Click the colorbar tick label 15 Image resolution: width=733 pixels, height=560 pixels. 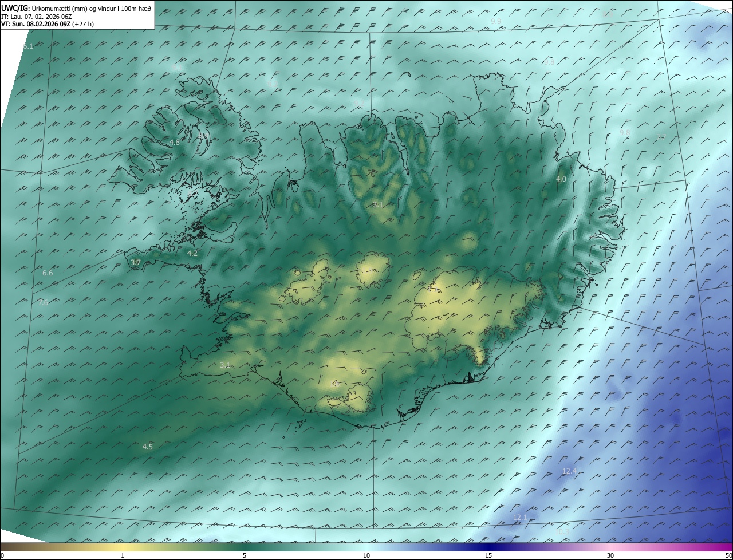(x=488, y=556)
